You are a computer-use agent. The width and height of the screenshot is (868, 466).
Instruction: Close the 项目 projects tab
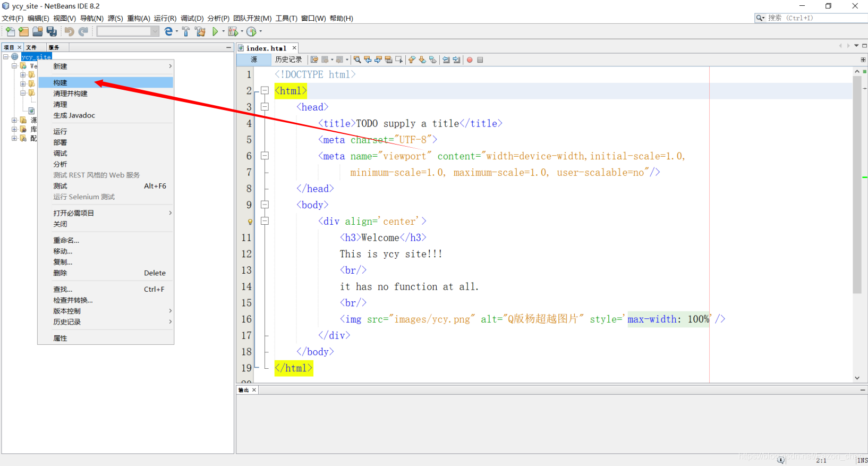tap(20, 47)
